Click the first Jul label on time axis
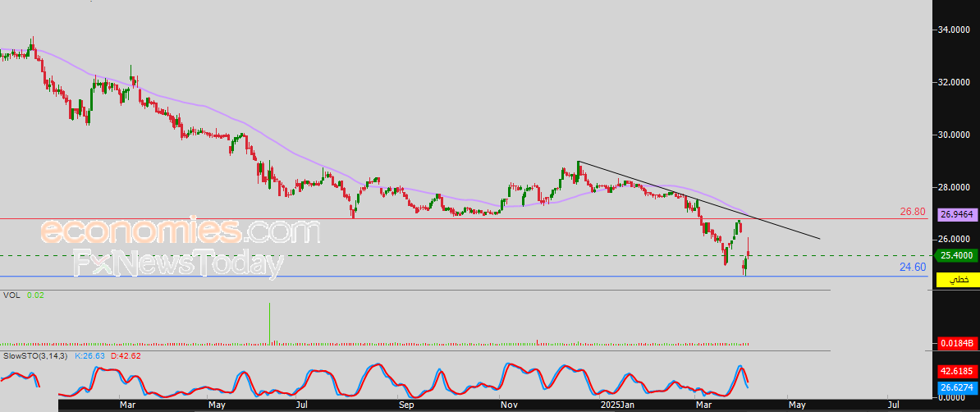 303,405
